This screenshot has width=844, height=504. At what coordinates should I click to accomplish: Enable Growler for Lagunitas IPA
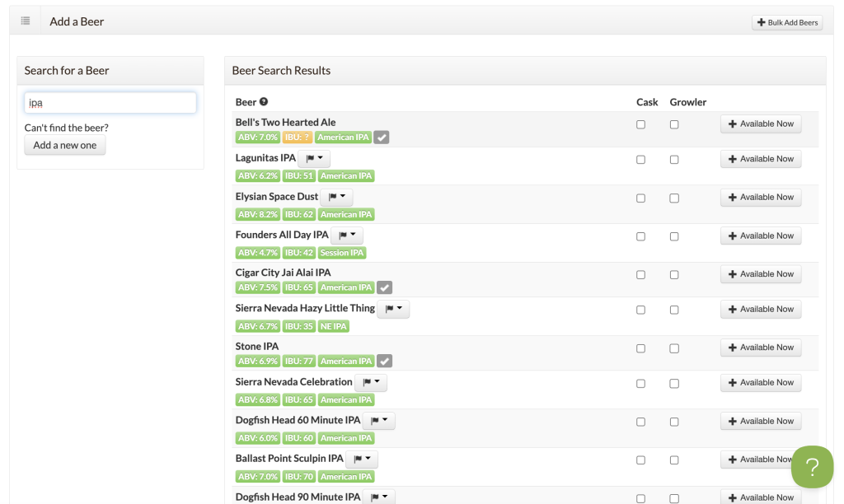click(x=674, y=160)
